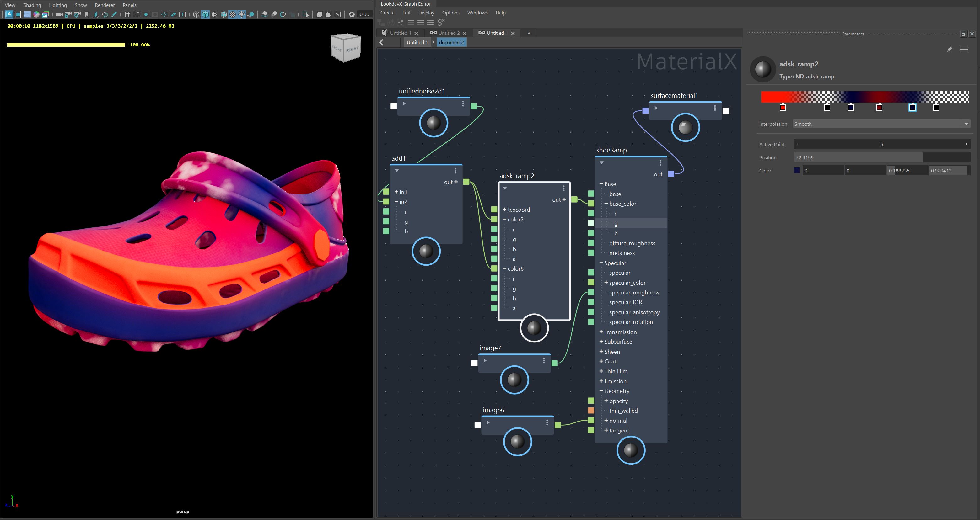Collapse the color6 input on adsk_ramp2

point(504,269)
